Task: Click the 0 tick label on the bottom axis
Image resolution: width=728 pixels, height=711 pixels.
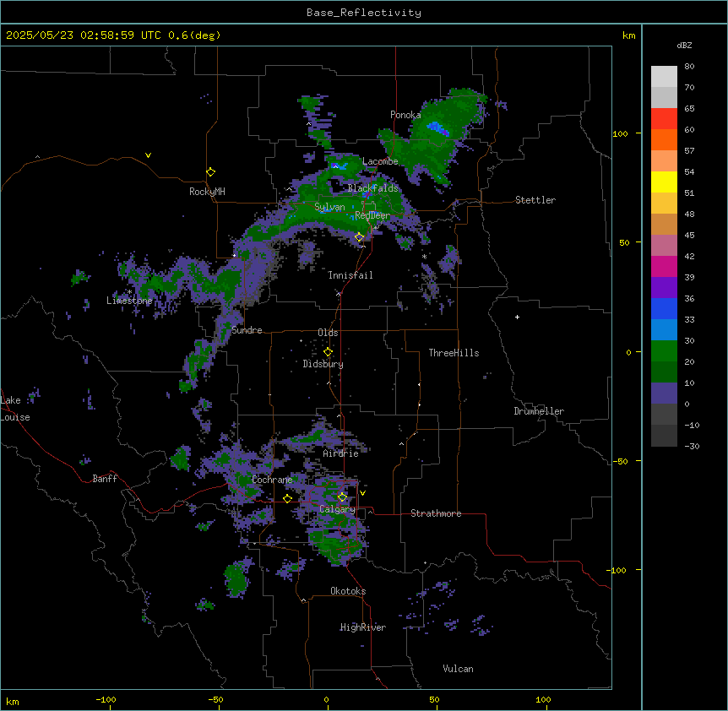Action: [326, 699]
